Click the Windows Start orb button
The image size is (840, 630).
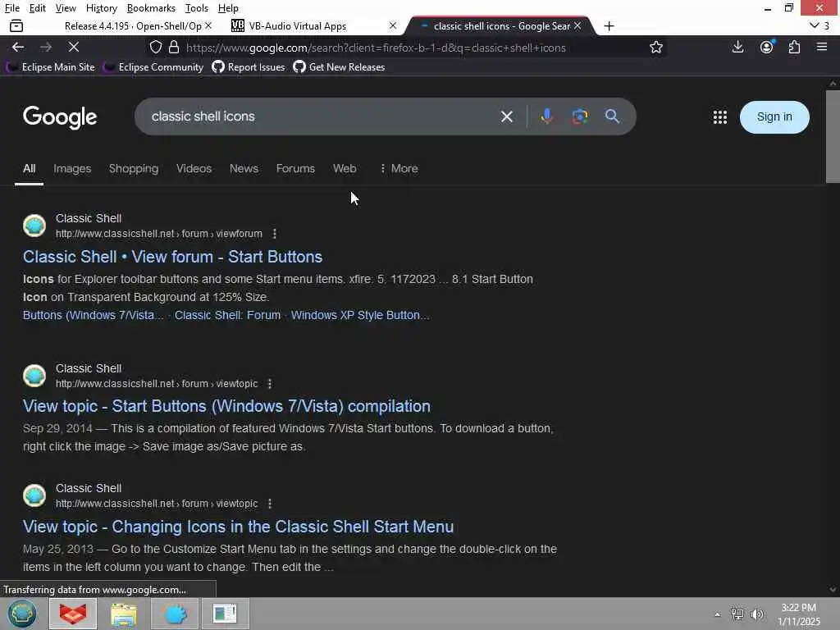pos(22,614)
